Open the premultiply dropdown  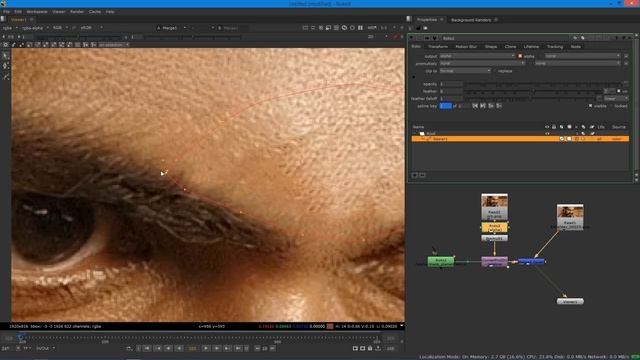click(x=482, y=64)
